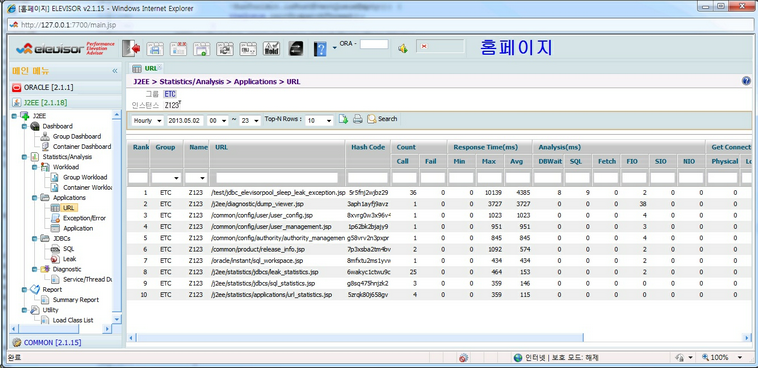
Task: Select Application in the tree
Action: tap(78, 228)
